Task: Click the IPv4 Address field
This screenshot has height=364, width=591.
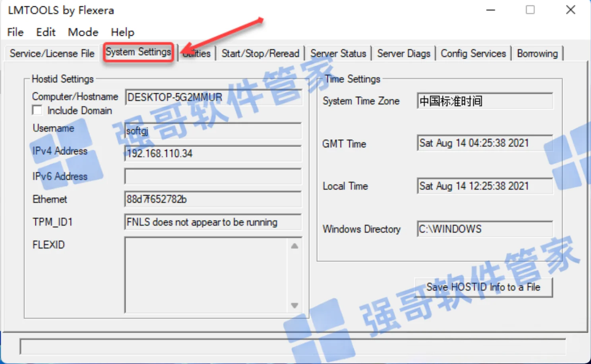Action: coord(213,153)
